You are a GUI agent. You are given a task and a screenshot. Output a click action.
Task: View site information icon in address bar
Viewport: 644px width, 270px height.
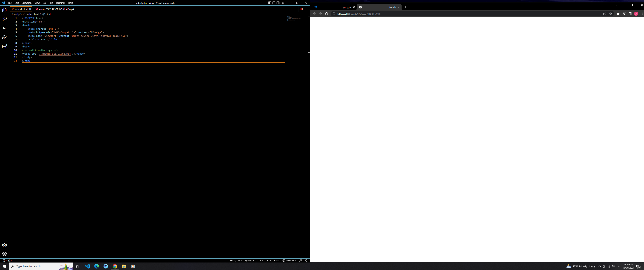(334, 14)
